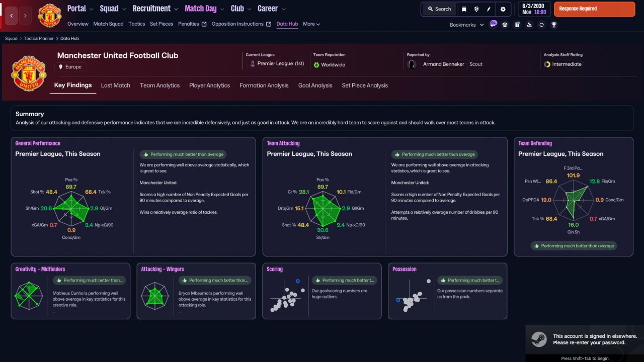Click the Europe location button

click(x=70, y=67)
